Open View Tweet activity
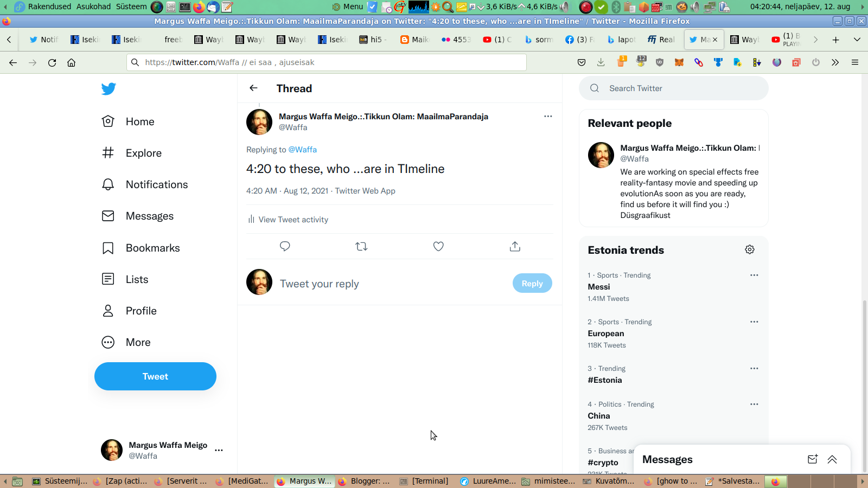Image resolution: width=868 pixels, height=488 pixels. click(x=288, y=220)
